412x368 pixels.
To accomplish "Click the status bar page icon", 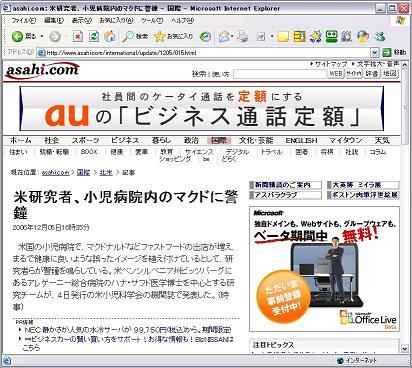I will coord(7,361).
